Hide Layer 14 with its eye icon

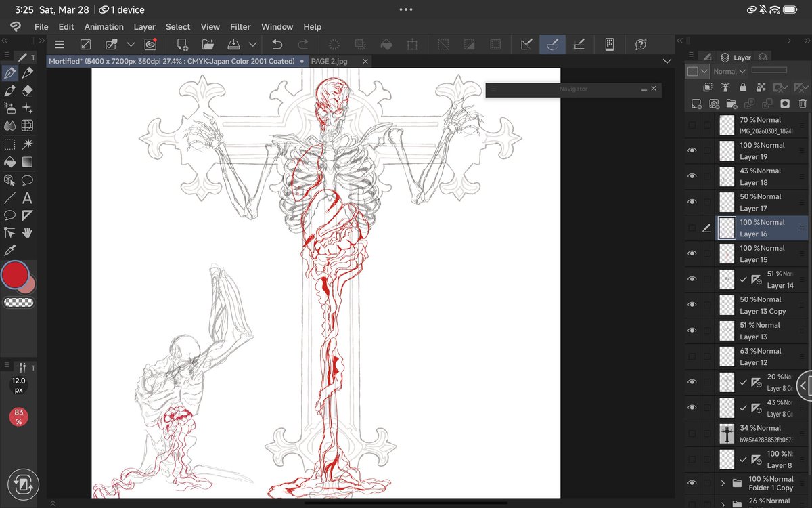692,279
